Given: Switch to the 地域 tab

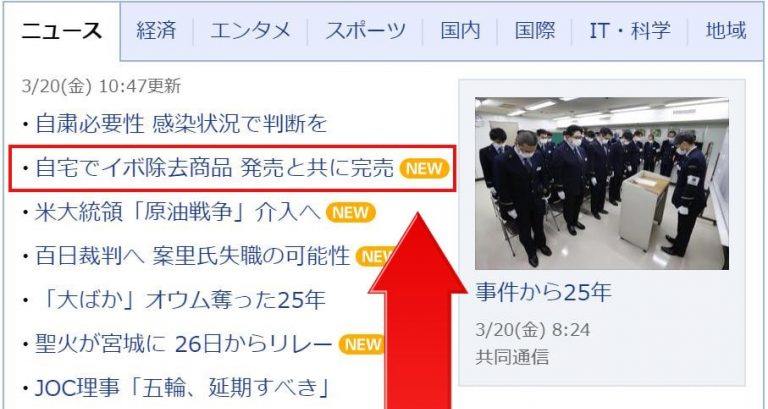Looking at the screenshot, I should point(726,31).
